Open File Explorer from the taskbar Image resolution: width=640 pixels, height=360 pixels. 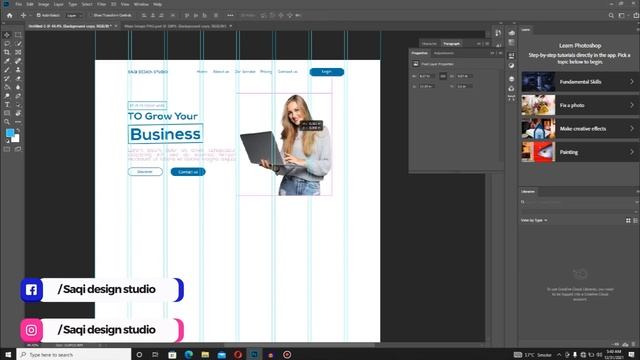coord(205,354)
